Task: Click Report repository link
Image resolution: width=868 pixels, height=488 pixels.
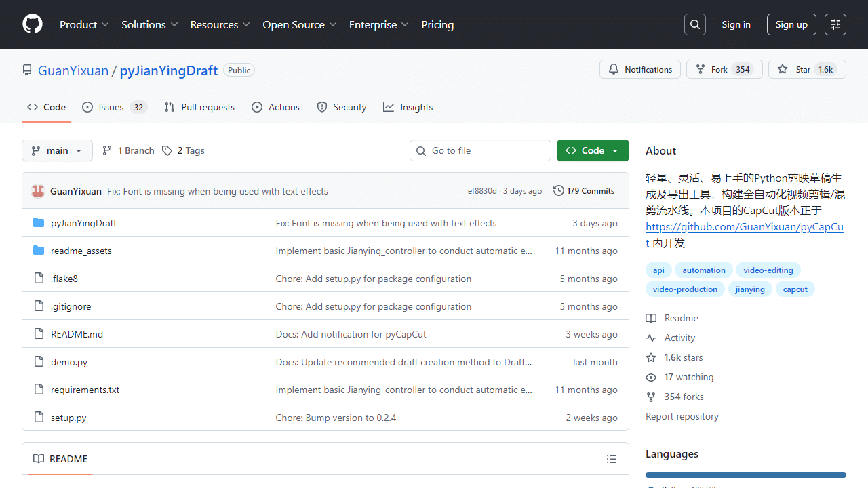Action: (x=682, y=416)
